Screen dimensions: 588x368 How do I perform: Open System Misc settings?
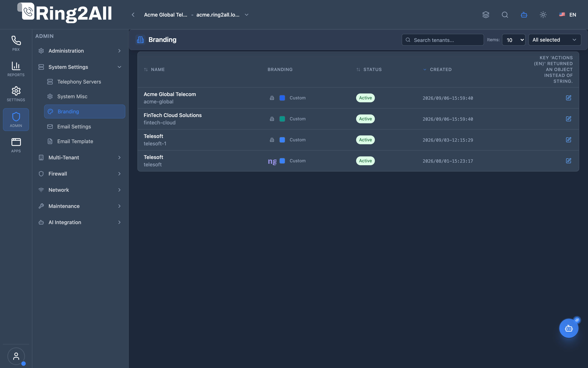[x=85, y=96]
